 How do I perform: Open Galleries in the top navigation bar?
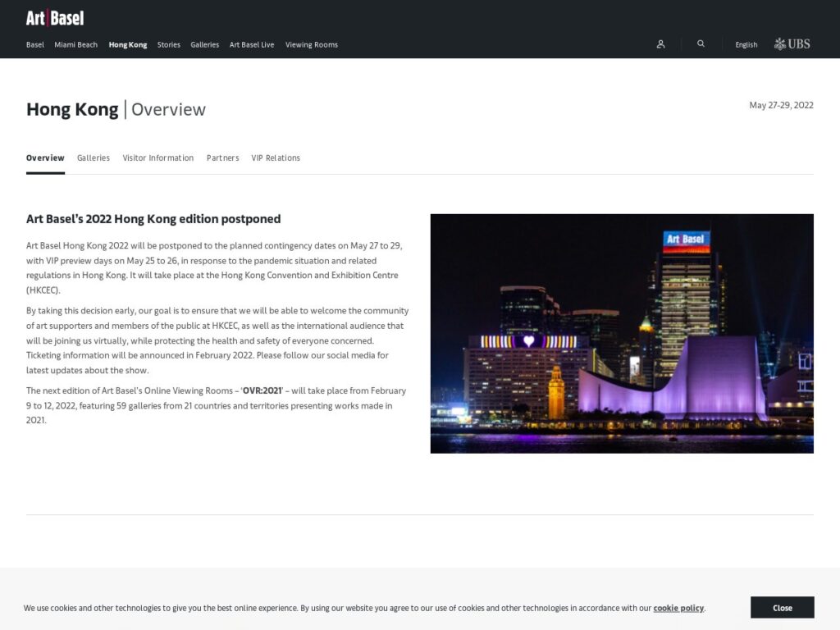pos(204,44)
